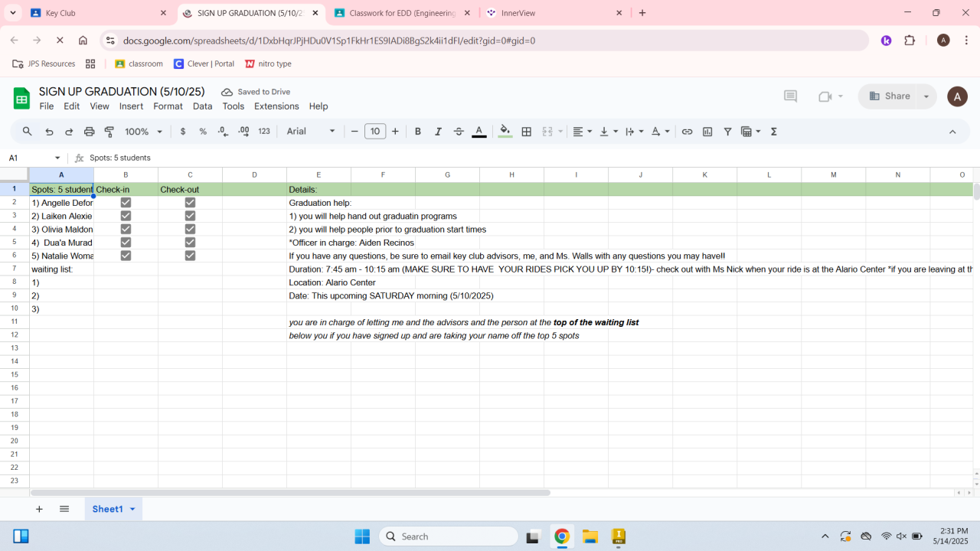Viewport: 980px width, 551px height.
Task: Open the Arial font family dropdown
Action: click(311, 132)
